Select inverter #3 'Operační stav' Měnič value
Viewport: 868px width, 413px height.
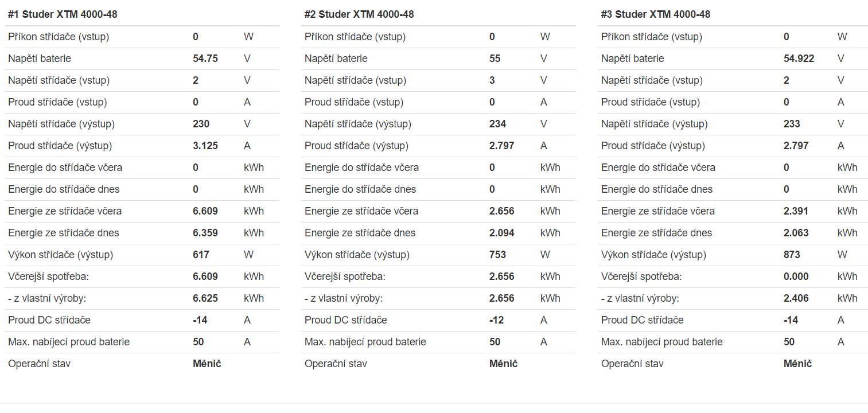(x=798, y=364)
